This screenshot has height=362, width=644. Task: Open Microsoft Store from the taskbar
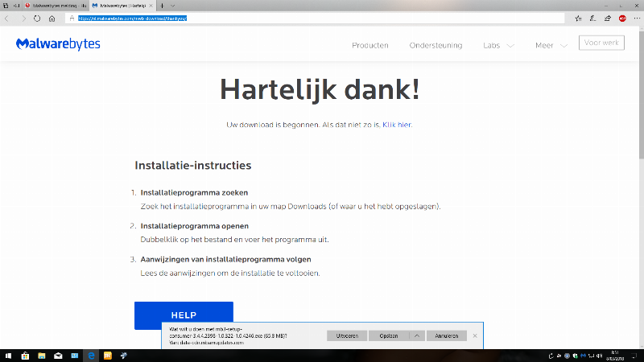(25, 356)
